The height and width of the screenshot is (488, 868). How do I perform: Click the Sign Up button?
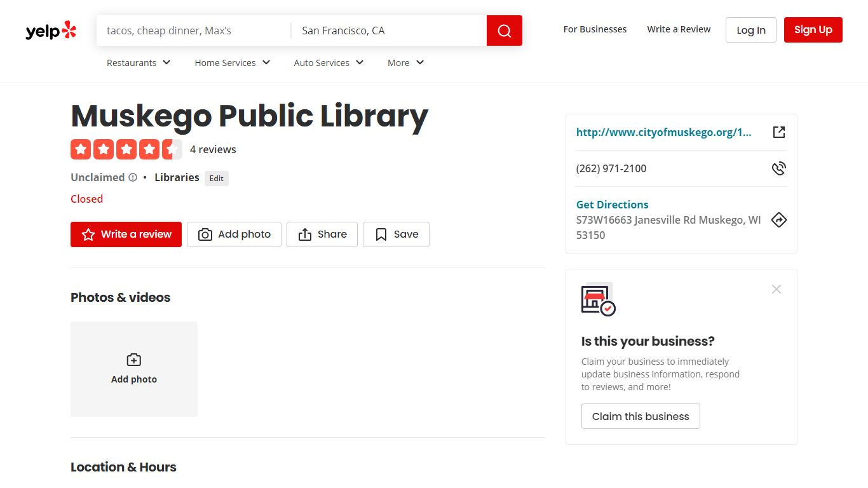tap(813, 30)
